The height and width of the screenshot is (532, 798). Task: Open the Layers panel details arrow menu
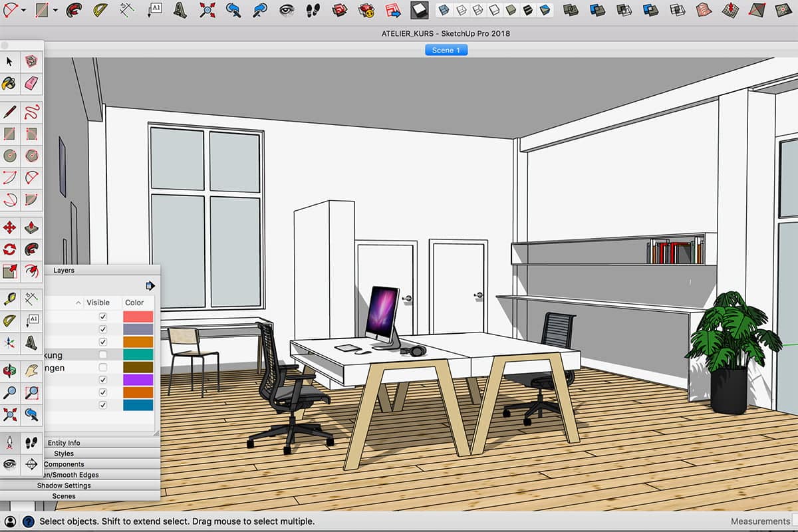click(150, 286)
